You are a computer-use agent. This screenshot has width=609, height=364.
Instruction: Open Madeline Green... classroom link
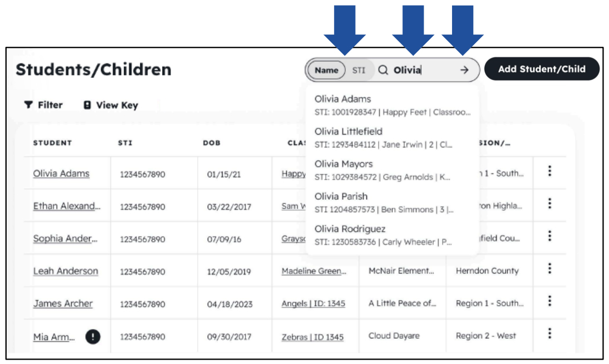tap(314, 270)
